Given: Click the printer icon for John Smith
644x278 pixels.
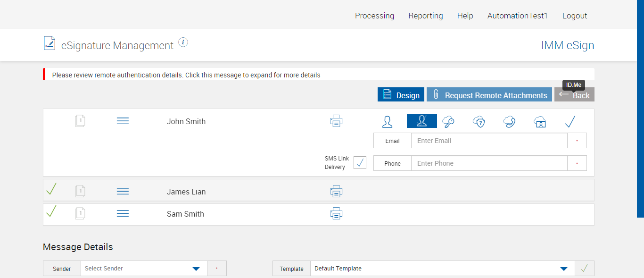Looking at the screenshot, I should pyautogui.click(x=336, y=121).
